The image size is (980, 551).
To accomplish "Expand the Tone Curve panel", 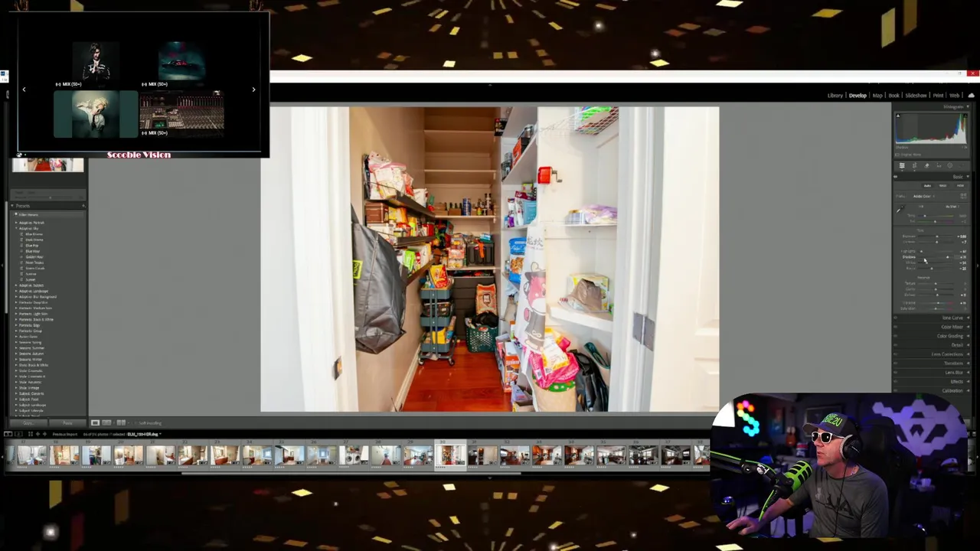I will (968, 318).
